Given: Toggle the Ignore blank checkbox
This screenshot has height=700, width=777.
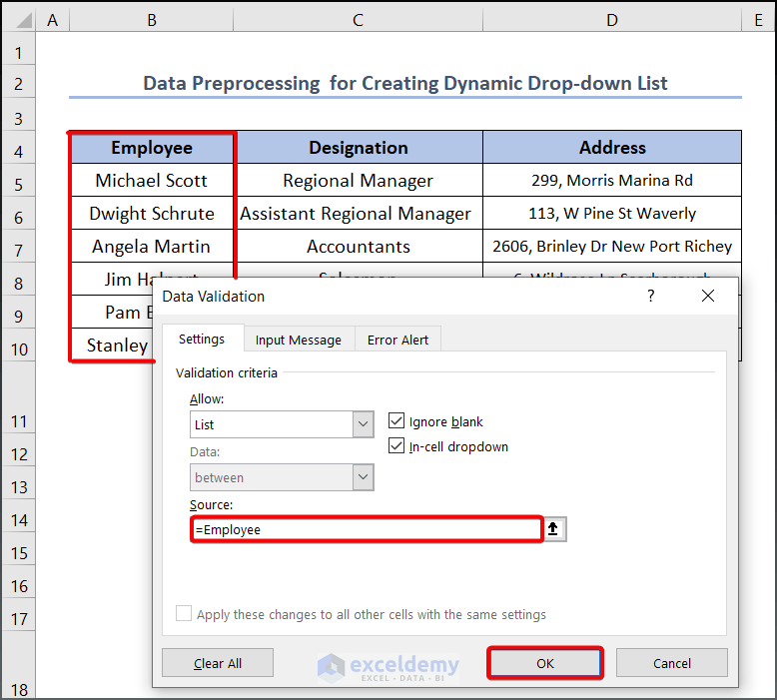Looking at the screenshot, I should (396, 421).
